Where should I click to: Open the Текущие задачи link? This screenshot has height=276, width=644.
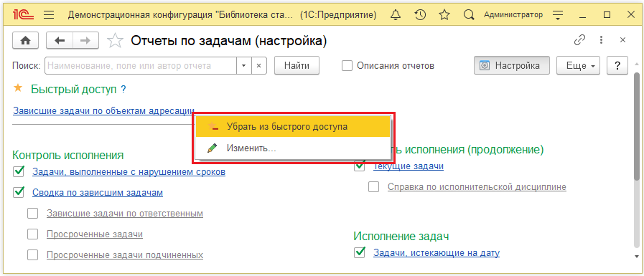coord(409,166)
